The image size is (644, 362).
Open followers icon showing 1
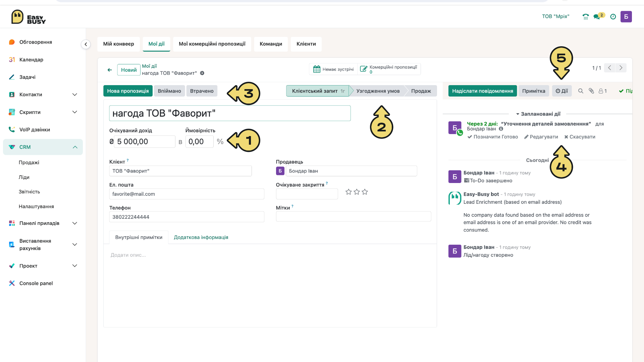603,91
